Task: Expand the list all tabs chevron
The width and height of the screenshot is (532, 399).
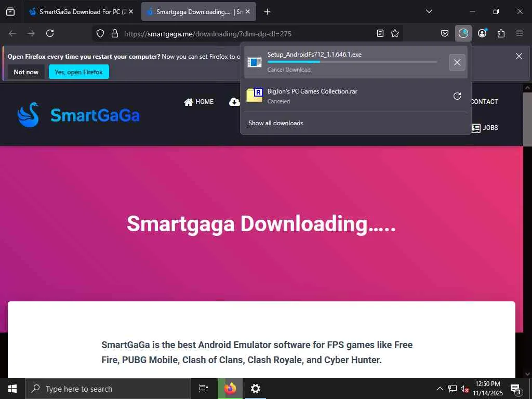Action: coord(429,11)
